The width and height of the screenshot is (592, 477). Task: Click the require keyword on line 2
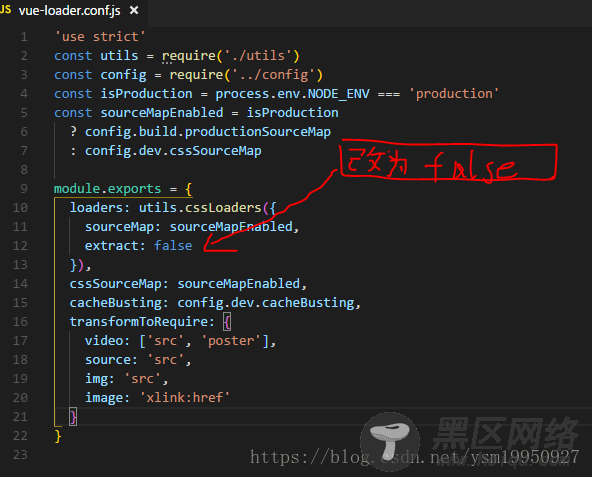pos(189,56)
